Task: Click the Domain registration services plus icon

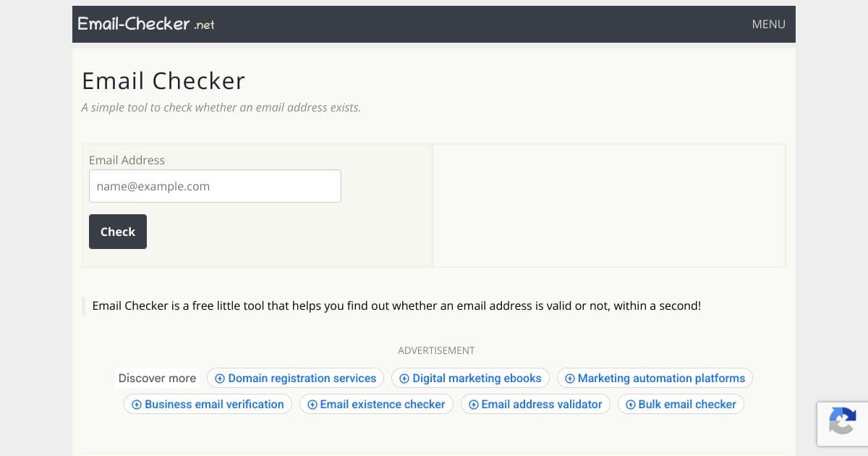Action: click(x=219, y=378)
